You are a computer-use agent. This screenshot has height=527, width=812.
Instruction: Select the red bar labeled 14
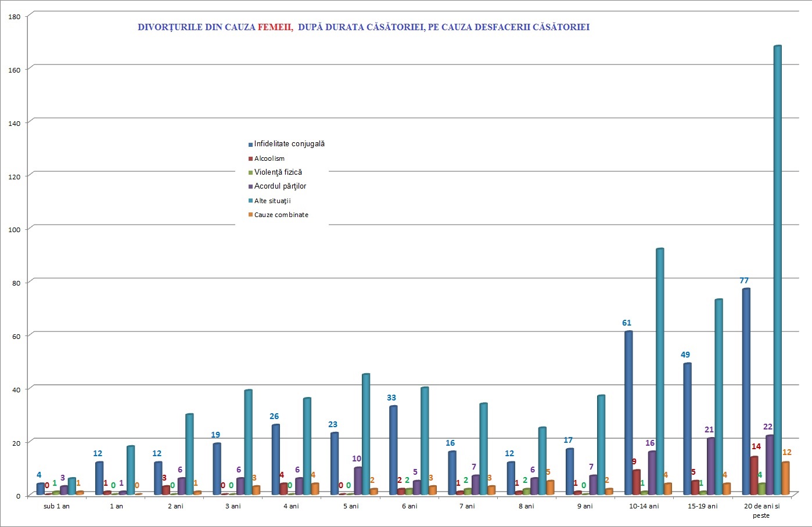[753, 475]
